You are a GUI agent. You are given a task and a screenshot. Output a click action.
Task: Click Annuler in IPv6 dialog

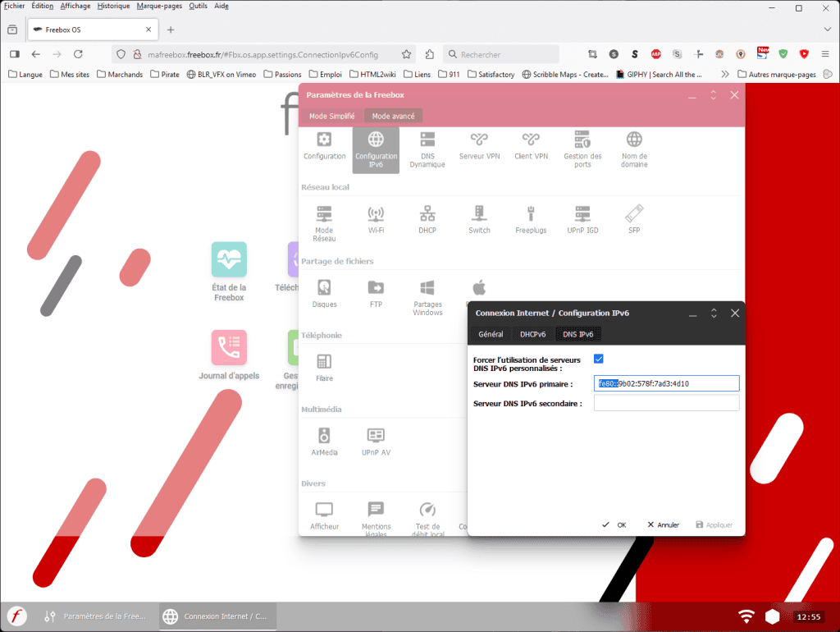(663, 524)
